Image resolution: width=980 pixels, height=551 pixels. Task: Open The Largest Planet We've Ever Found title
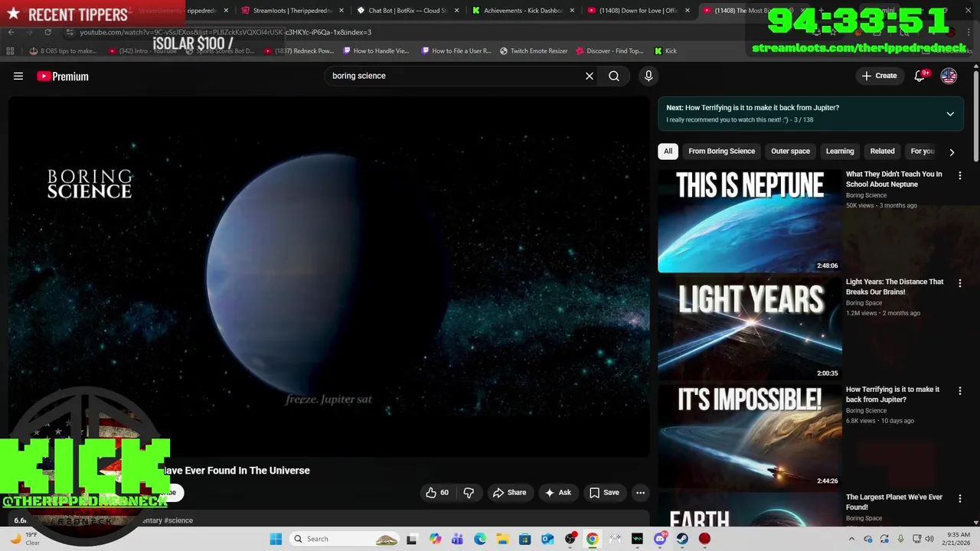tap(893, 502)
